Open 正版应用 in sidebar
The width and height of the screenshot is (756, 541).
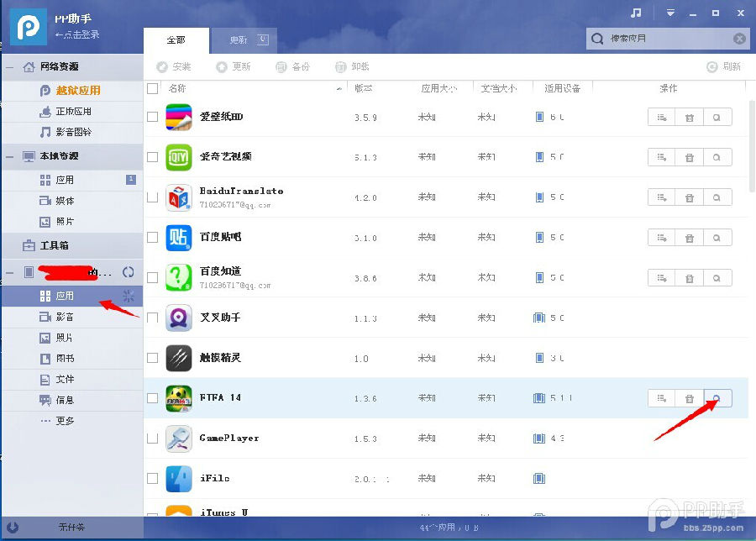[72, 112]
